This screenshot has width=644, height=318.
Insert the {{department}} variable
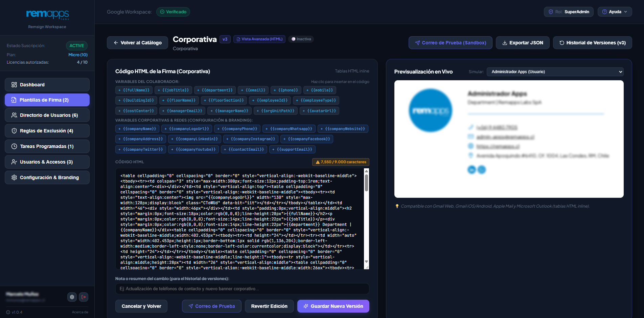click(x=215, y=90)
